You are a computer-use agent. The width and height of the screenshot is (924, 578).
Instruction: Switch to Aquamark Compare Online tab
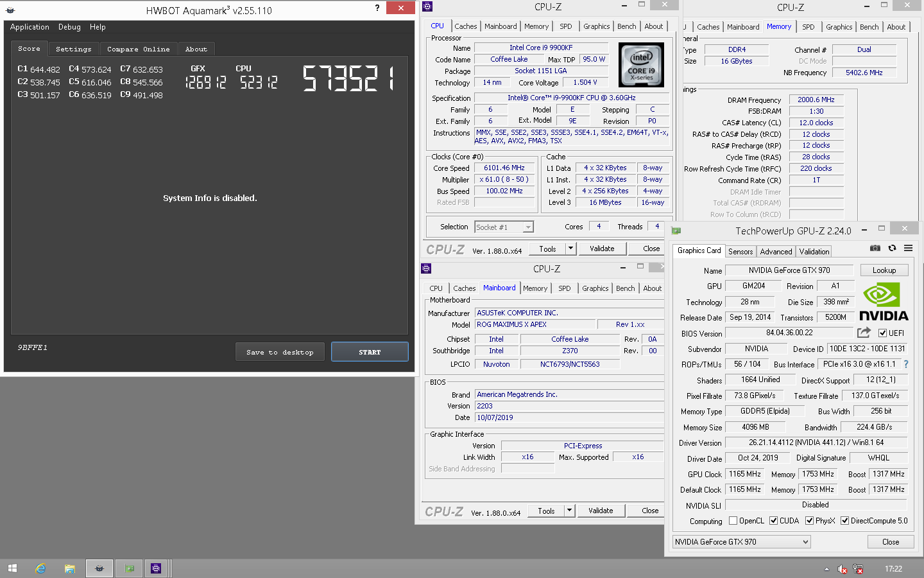point(139,49)
